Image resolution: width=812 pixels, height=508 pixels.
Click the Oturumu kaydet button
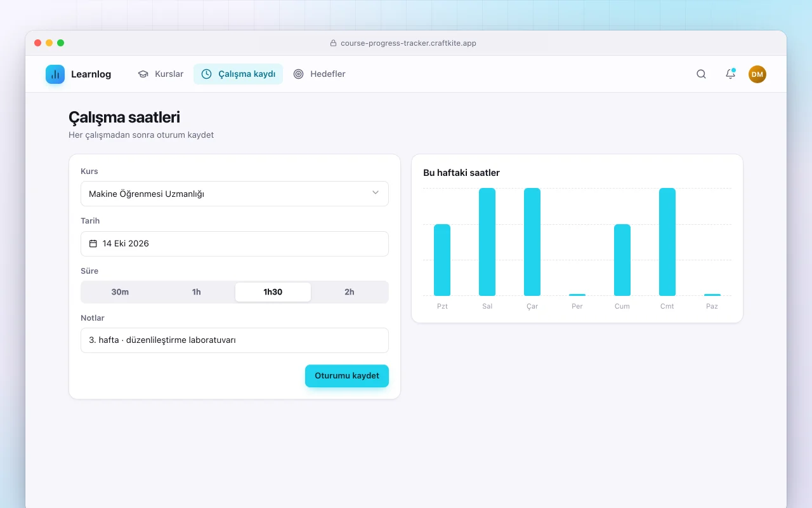347,376
